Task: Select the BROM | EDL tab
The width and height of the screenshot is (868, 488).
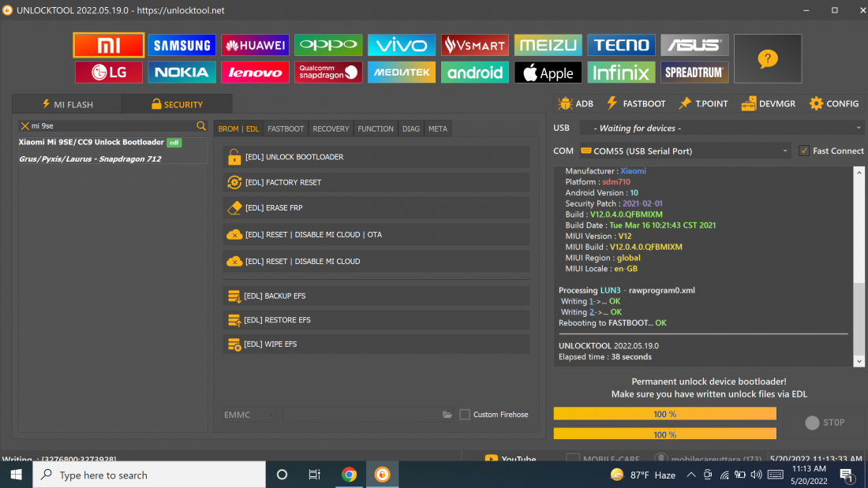Action: (238, 129)
